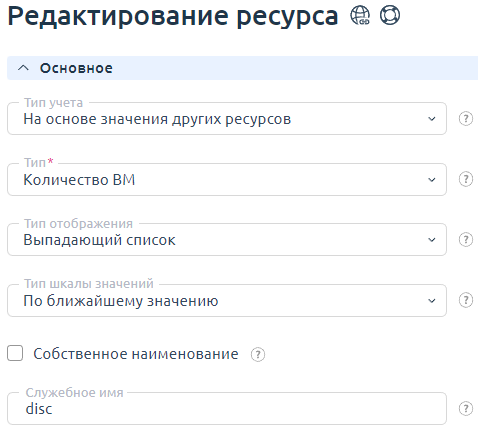The height and width of the screenshot is (430, 478).
Task: Enable the Собственное наименование checkbox
Action: click(15, 353)
